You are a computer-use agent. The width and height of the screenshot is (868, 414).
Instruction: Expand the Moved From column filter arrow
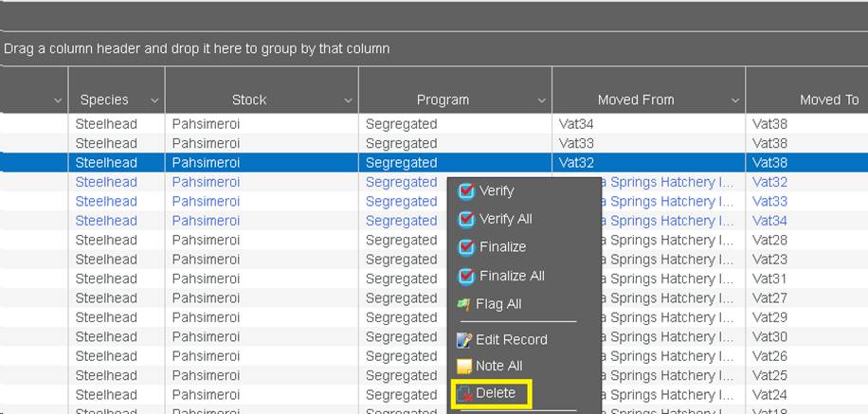pos(734,100)
